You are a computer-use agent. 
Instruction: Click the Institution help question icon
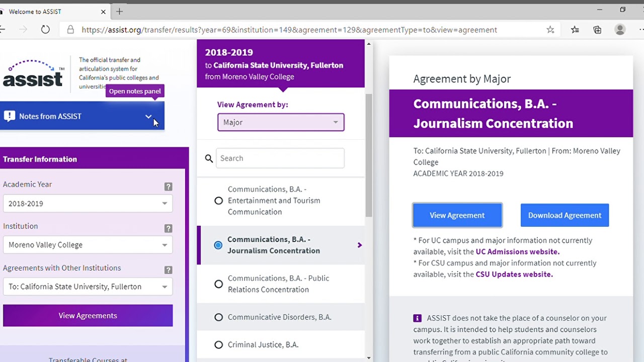pyautogui.click(x=169, y=228)
